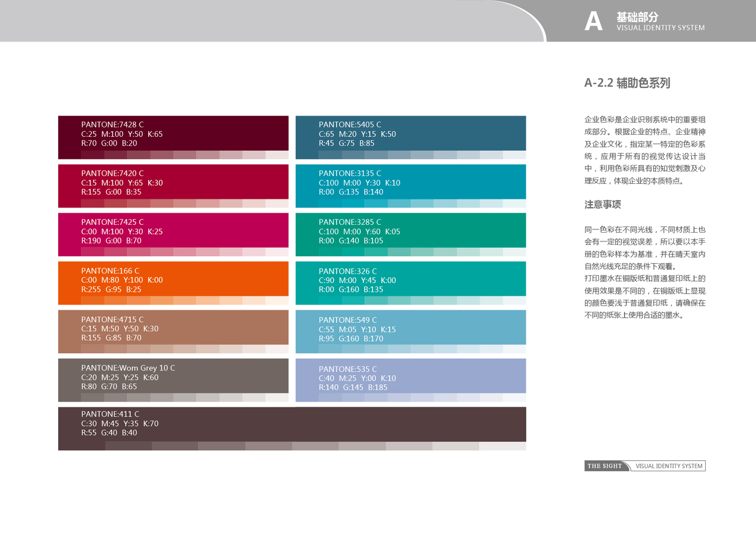This screenshot has height=535, width=756.
Task: Click the text 'R:70 G:00 B:20'
Action: pos(109,143)
